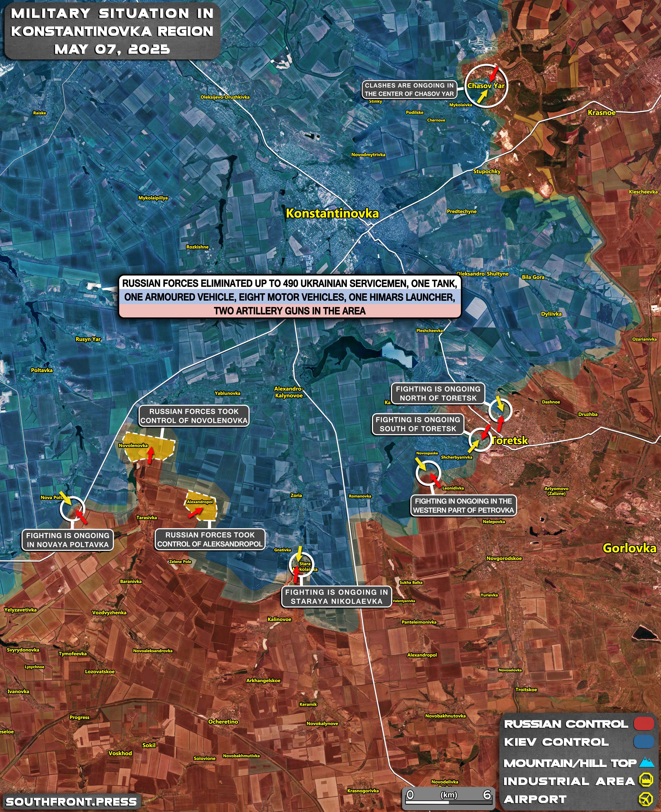Click the SOUTHFRONT.PRESS watermark link
This screenshot has width=661, height=812.
click(71, 801)
